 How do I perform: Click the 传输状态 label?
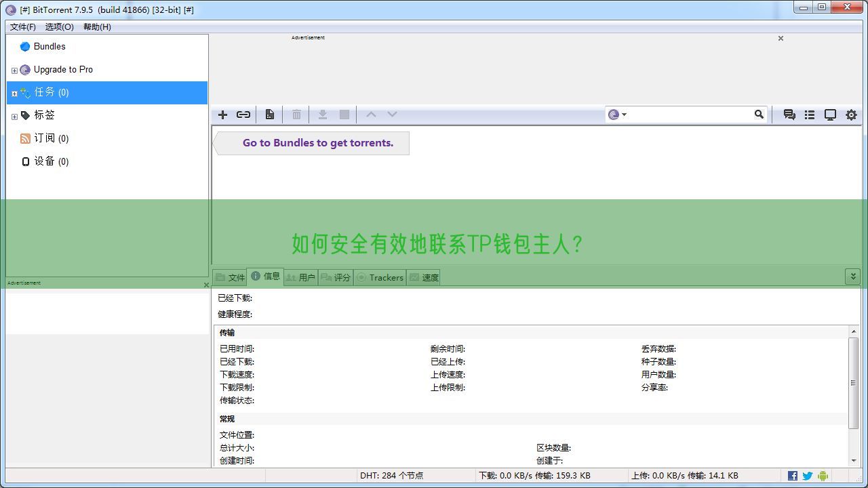pos(237,401)
